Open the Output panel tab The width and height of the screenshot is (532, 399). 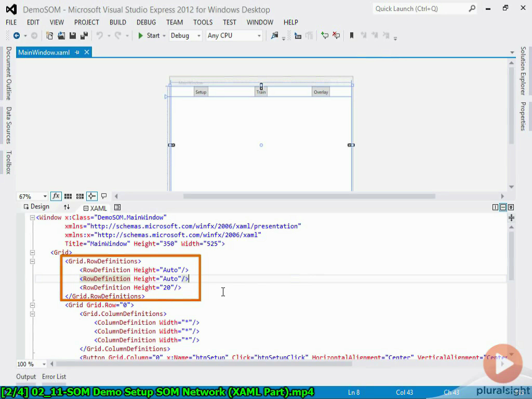(x=26, y=377)
